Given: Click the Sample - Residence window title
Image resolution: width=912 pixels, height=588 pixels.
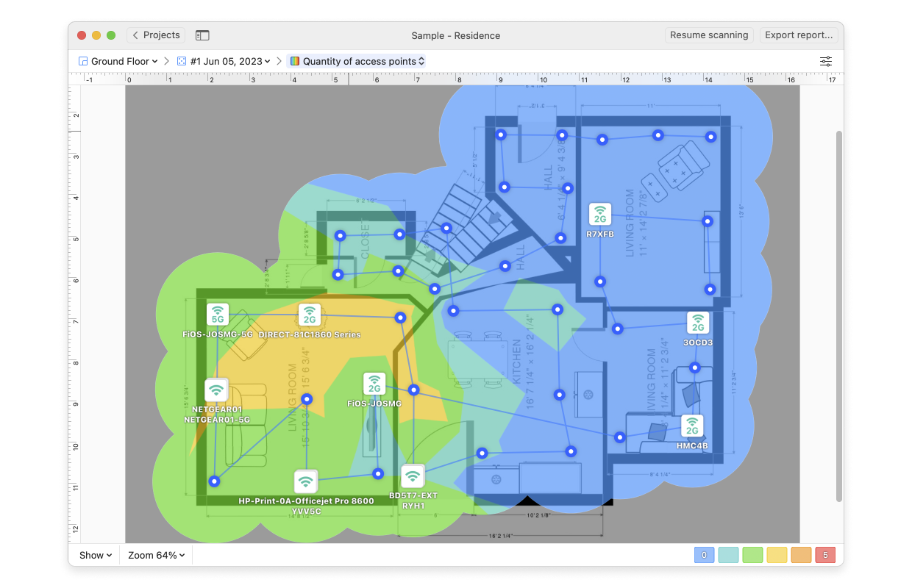Looking at the screenshot, I should [456, 35].
